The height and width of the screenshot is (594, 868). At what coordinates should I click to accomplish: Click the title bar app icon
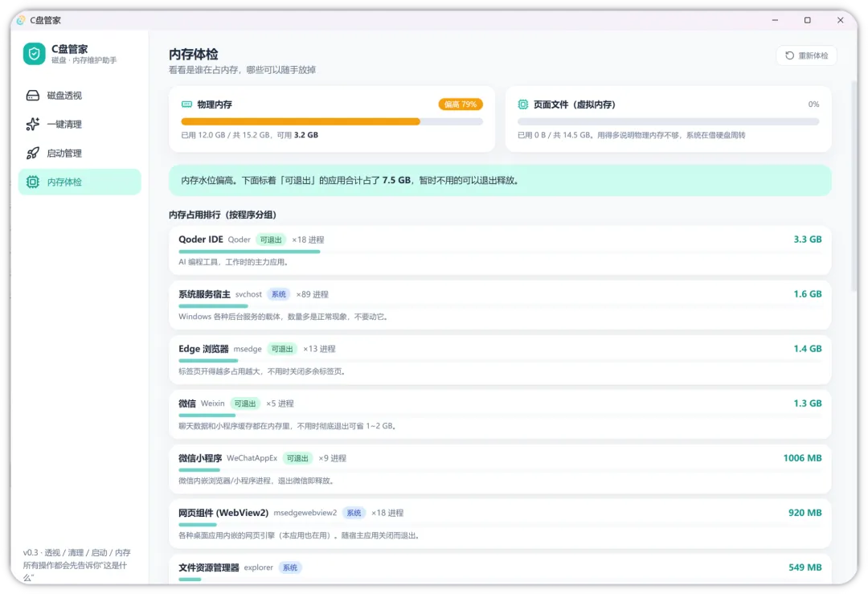pyautogui.click(x=20, y=20)
